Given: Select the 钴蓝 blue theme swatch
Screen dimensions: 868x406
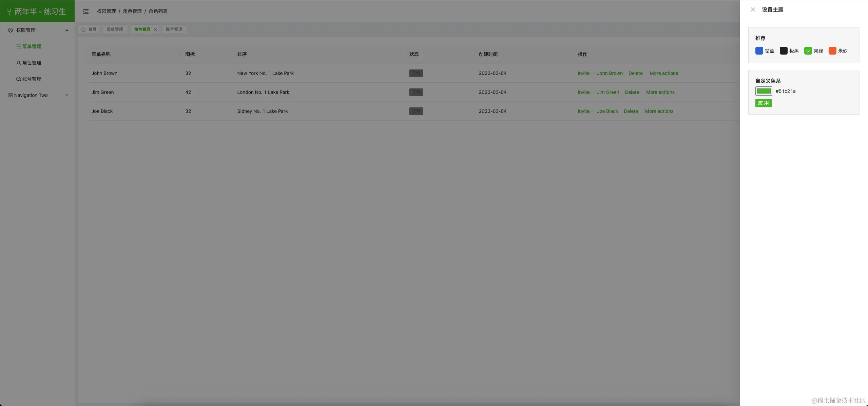Looking at the screenshot, I should 759,51.
